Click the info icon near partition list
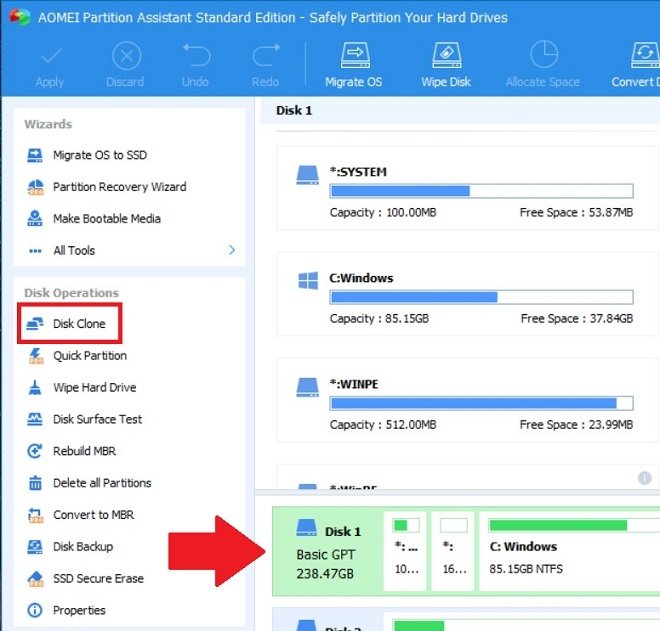Viewport: 660px width, 631px height. [644, 478]
